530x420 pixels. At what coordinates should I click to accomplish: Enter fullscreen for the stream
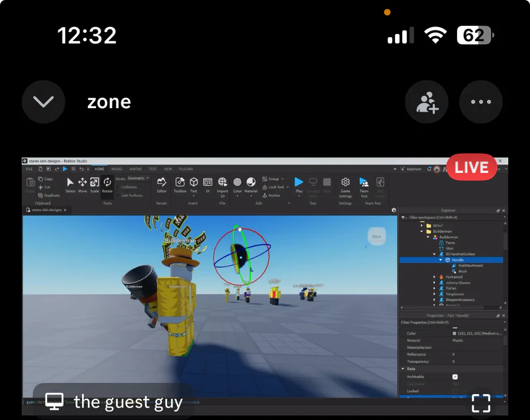[481, 403]
